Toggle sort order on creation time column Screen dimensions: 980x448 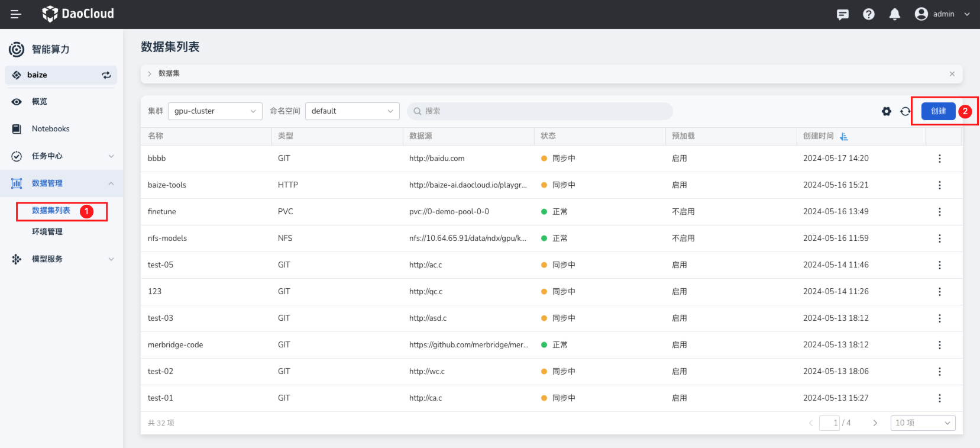[844, 137]
